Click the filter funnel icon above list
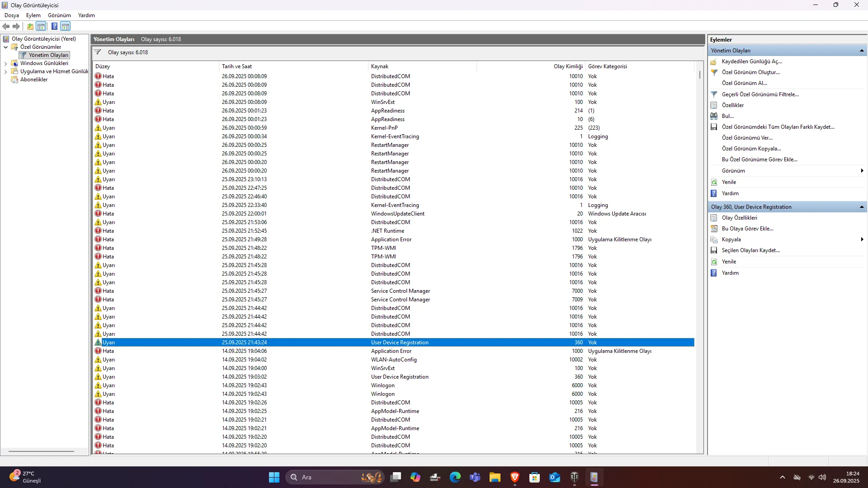The image size is (868, 488). coord(98,52)
